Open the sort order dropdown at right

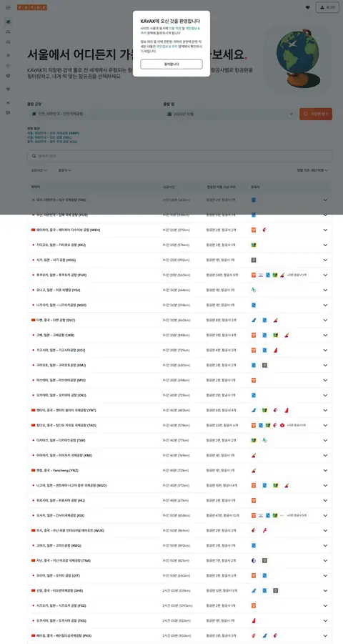pyautogui.click(x=313, y=170)
